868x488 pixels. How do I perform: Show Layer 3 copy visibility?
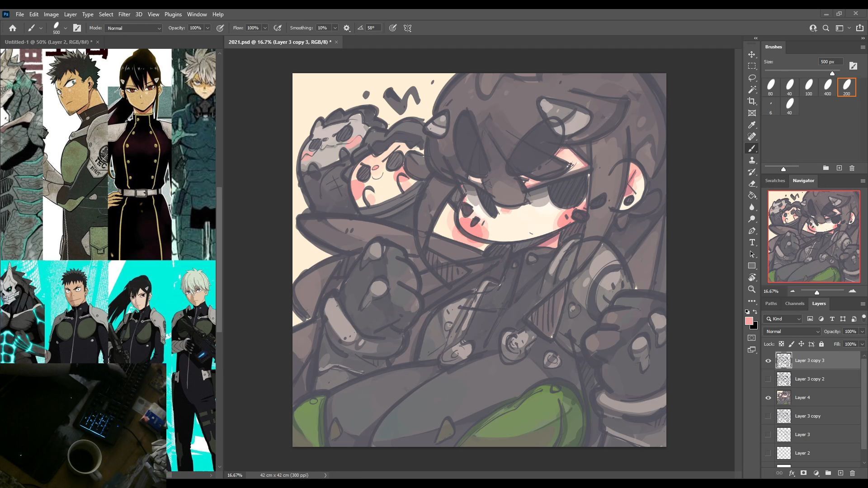click(768, 416)
